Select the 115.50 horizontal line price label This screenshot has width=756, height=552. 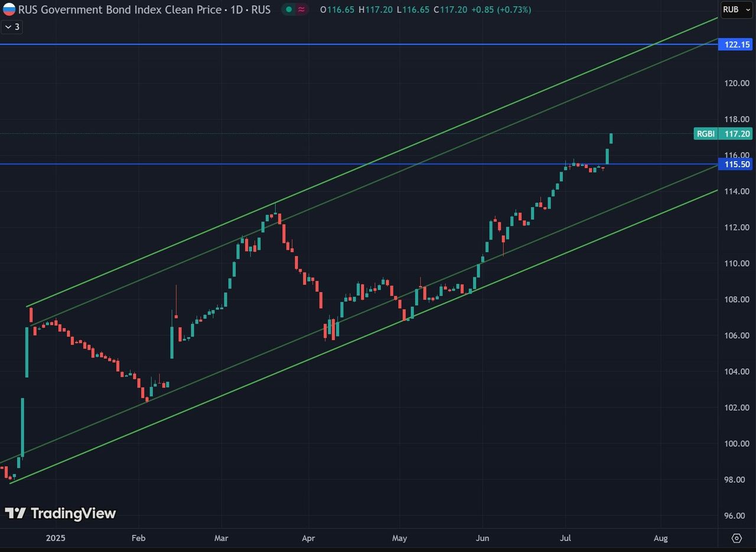735,164
